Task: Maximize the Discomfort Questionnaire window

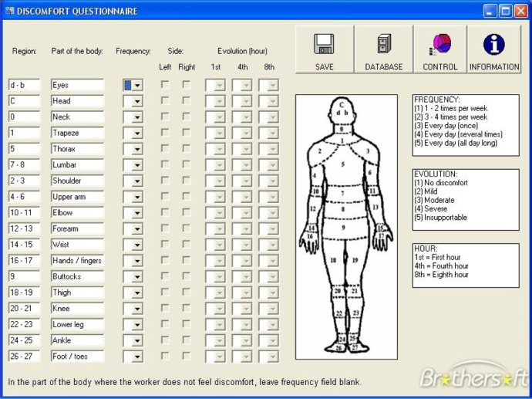Action: [506, 11]
